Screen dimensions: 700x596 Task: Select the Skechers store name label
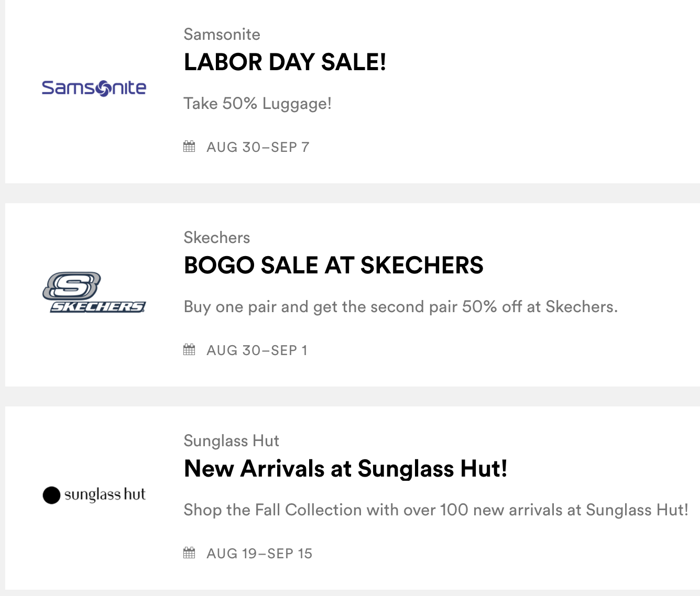(x=216, y=238)
